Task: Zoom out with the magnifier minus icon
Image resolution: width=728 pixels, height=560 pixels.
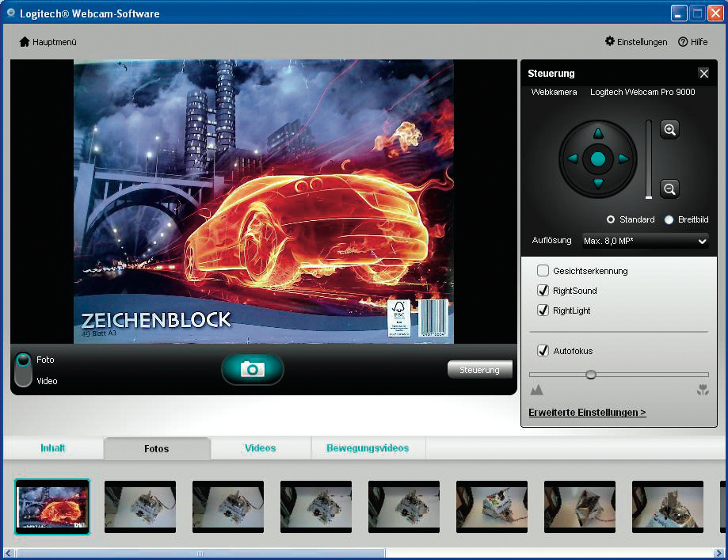Action: point(669,189)
